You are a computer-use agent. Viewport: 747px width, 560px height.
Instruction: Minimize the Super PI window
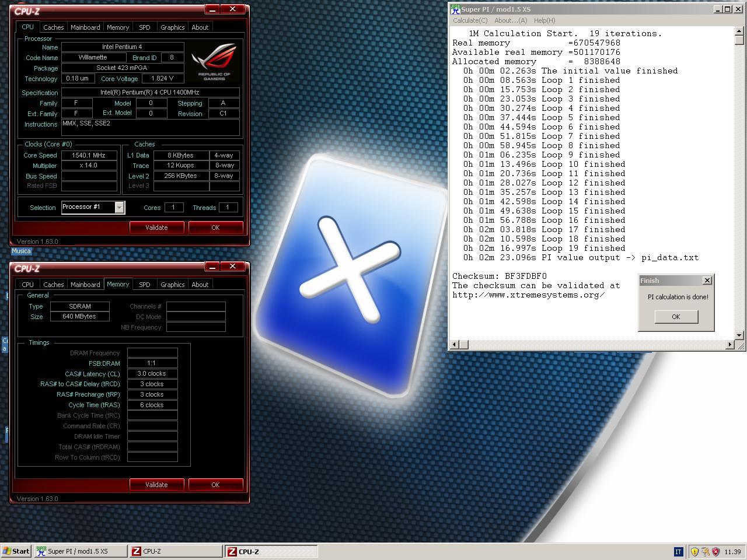(718, 9)
